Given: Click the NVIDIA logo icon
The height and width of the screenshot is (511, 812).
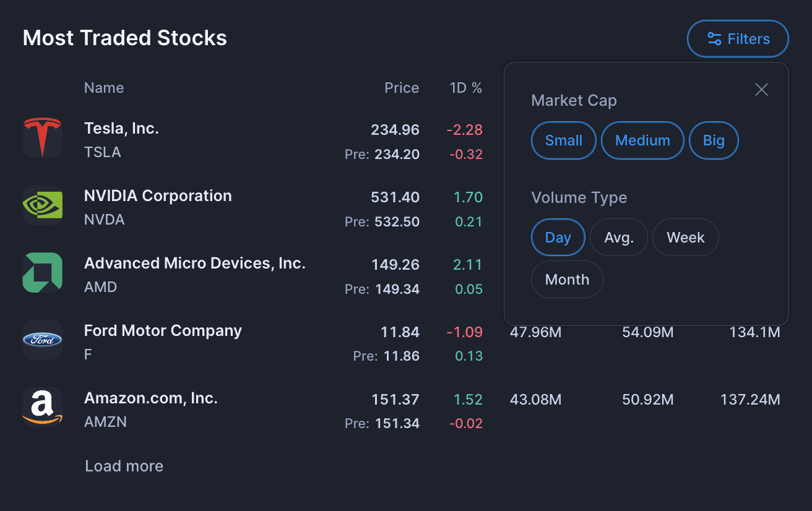Looking at the screenshot, I should click(x=42, y=205).
